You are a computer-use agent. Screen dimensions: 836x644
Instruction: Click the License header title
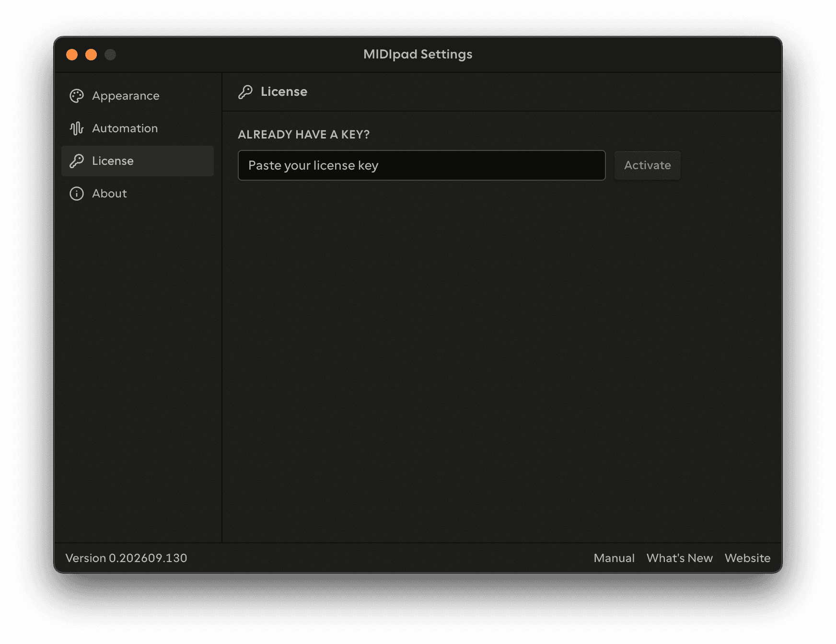pos(284,92)
